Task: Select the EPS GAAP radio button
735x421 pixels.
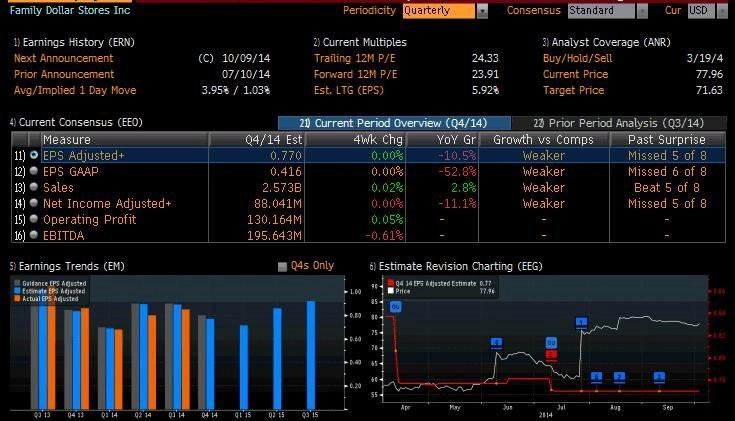Action: pos(34,171)
